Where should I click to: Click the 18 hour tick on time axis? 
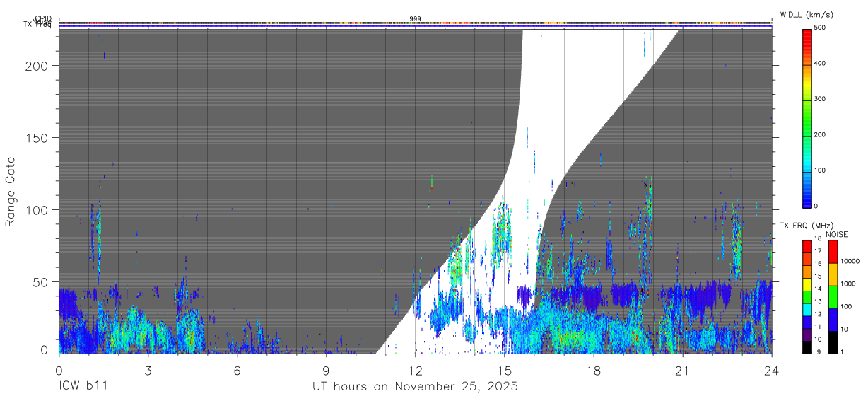point(594,370)
